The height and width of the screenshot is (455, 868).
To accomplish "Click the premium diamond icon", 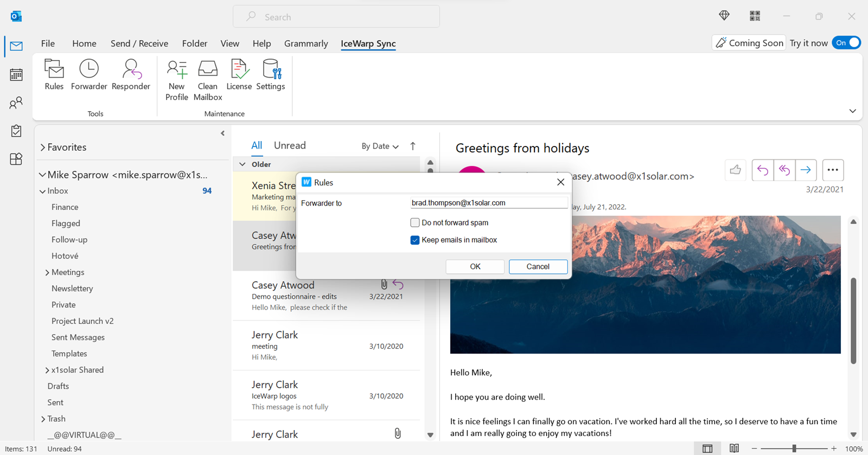I will [724, 16].
